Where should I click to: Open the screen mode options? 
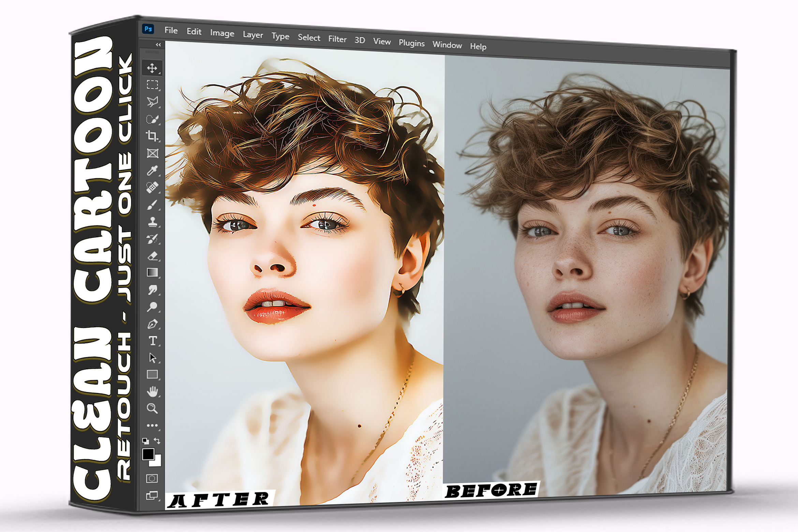coord(152,495)
